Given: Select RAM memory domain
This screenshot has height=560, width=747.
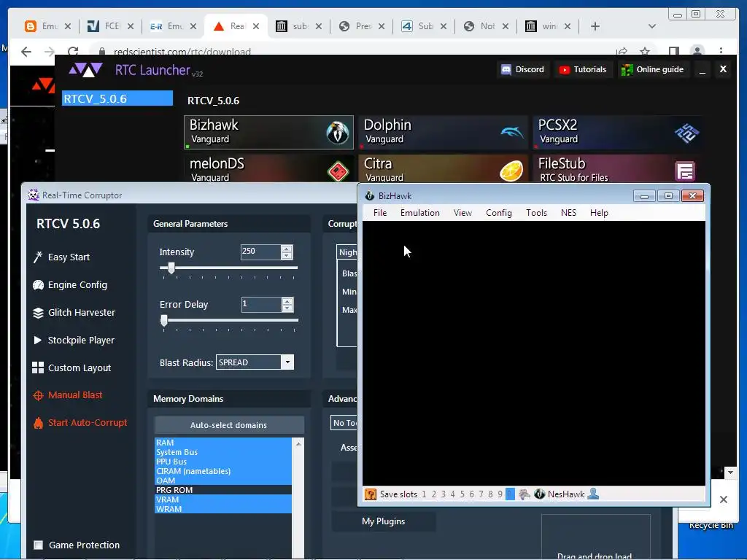Looking at the screenshot, I should (223, 443).
